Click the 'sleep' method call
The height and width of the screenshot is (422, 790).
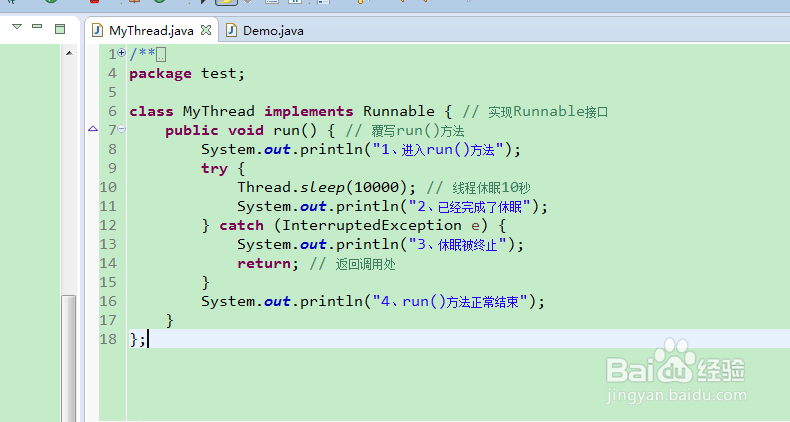[x=322, y=187]
